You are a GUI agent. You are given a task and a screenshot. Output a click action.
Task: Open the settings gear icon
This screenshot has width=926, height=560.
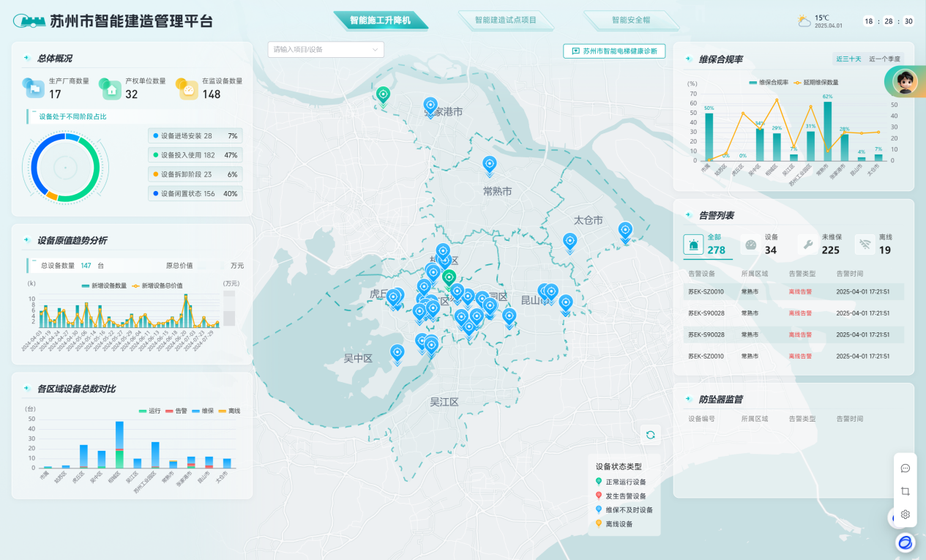906,514
